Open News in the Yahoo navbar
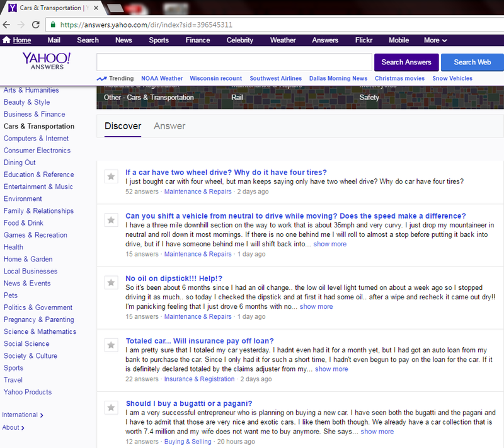 123,40
